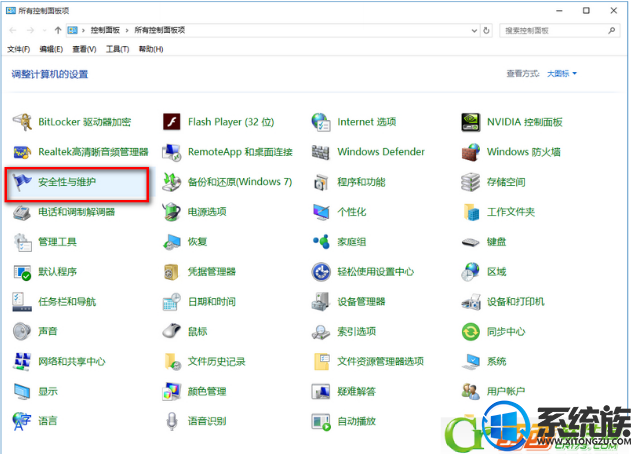
Task: Open 存储空间 drives icon
Action: pyautogui.click(x=470, y=182)
